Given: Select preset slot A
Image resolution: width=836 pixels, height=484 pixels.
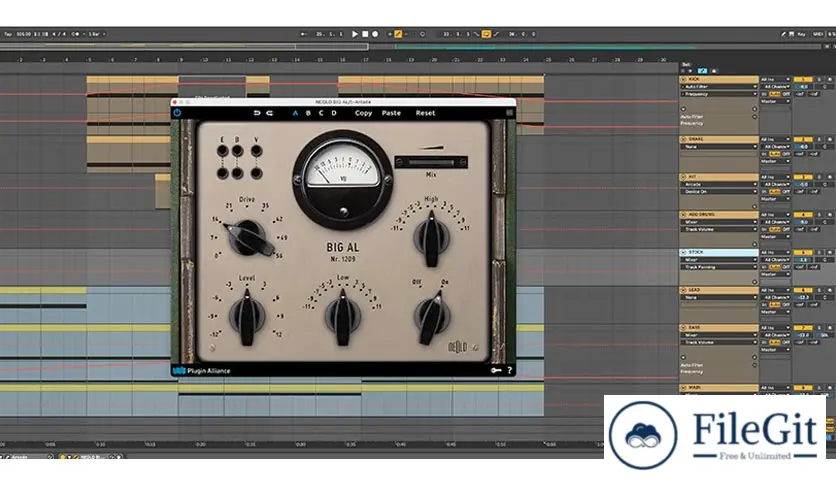Looking at the screenshot, I should pyautogui.click(x=295, y=113).
